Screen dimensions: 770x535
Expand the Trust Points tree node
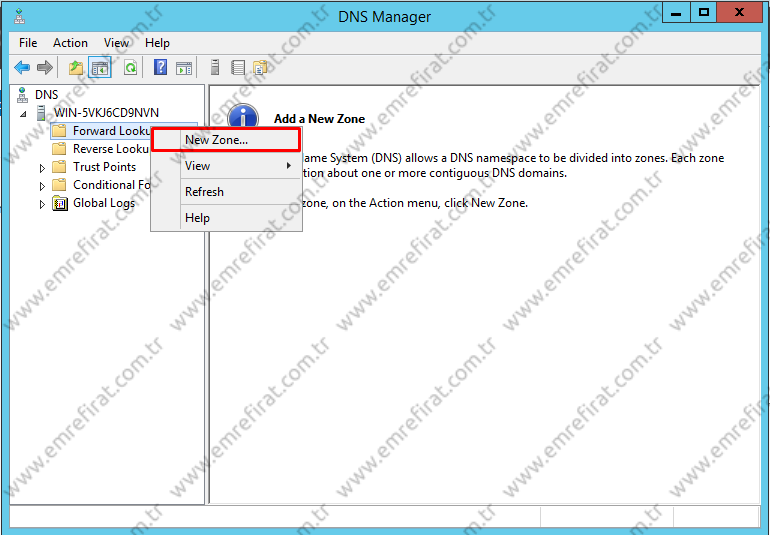coord(42,168)
